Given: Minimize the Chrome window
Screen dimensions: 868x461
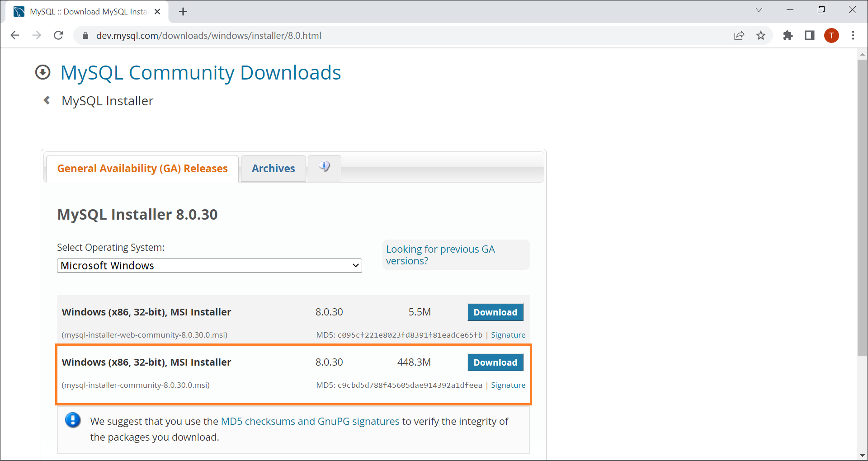Looking at the screenshot, I should [790, 10].
